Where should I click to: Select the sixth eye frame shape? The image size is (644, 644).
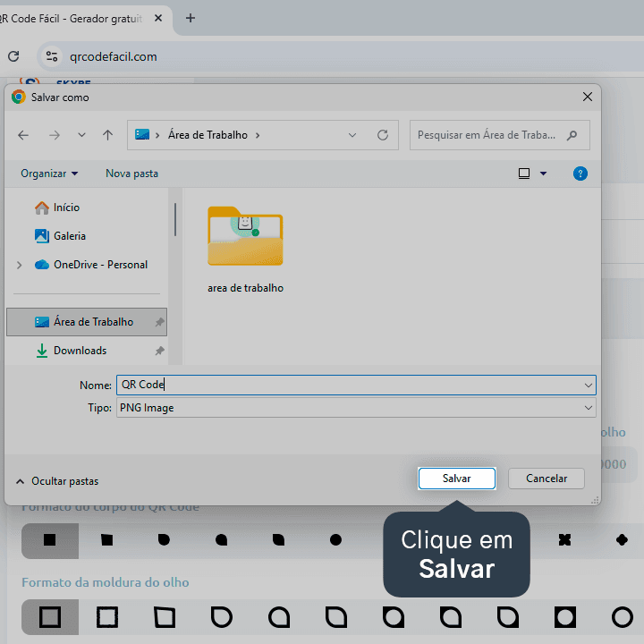[336, 617]
